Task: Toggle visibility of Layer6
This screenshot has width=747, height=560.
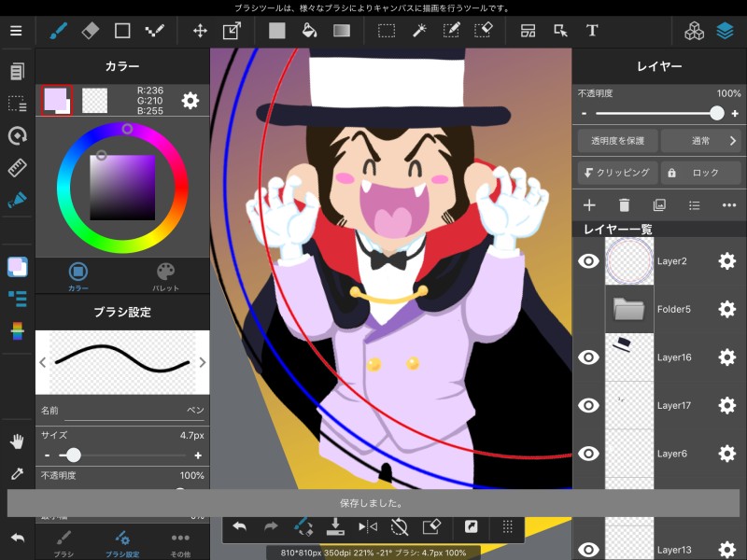Action: coord(588,454)
